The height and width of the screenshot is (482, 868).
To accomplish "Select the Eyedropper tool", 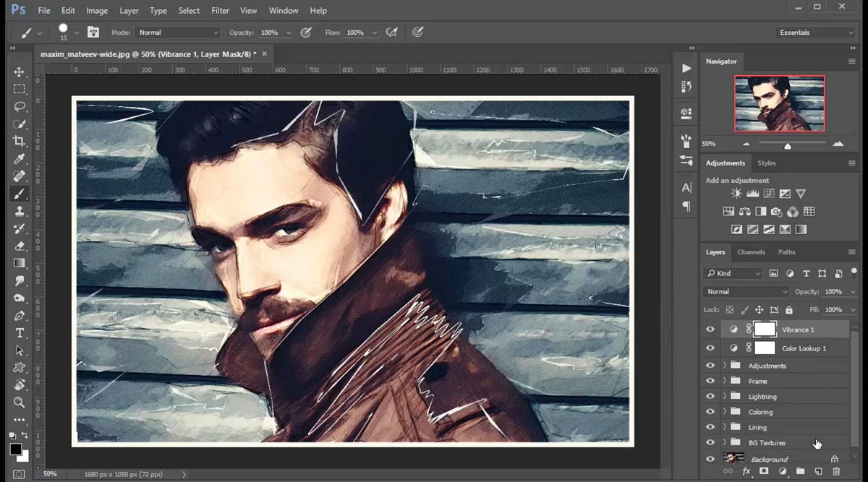I will point(20,159).
